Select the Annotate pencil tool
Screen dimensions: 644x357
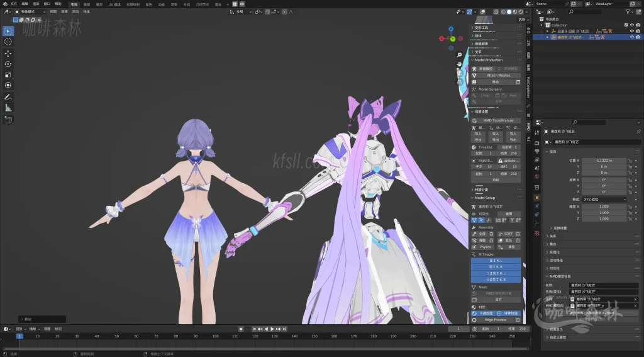[8, 97]
